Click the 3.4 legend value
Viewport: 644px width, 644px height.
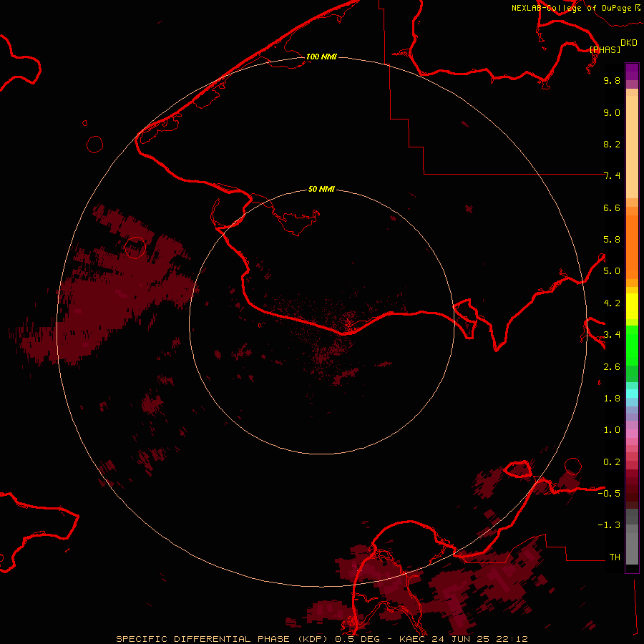click(612, 335)
